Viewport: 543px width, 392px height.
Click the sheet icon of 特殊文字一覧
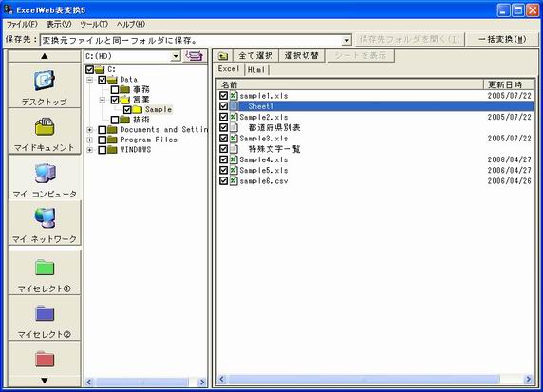[x=234, y=149]
